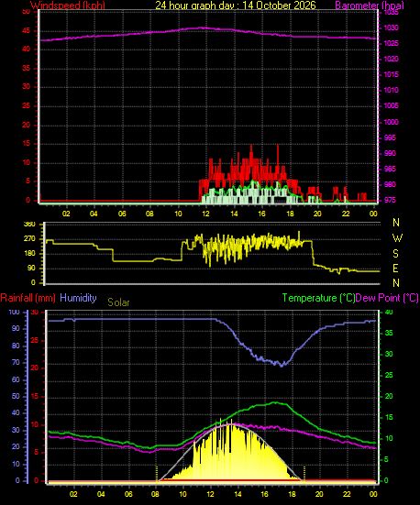Click dotted sunset marker near hour 19

[304, 474]
